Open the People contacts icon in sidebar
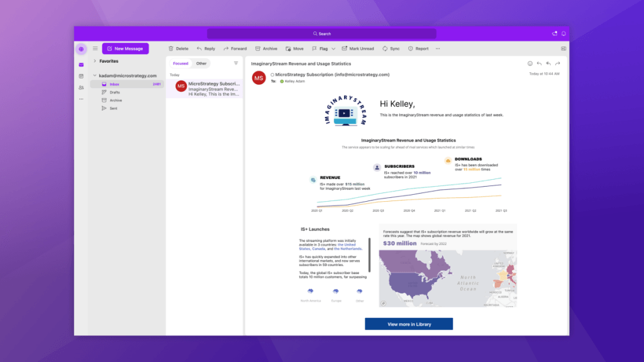 pos(81,87)
